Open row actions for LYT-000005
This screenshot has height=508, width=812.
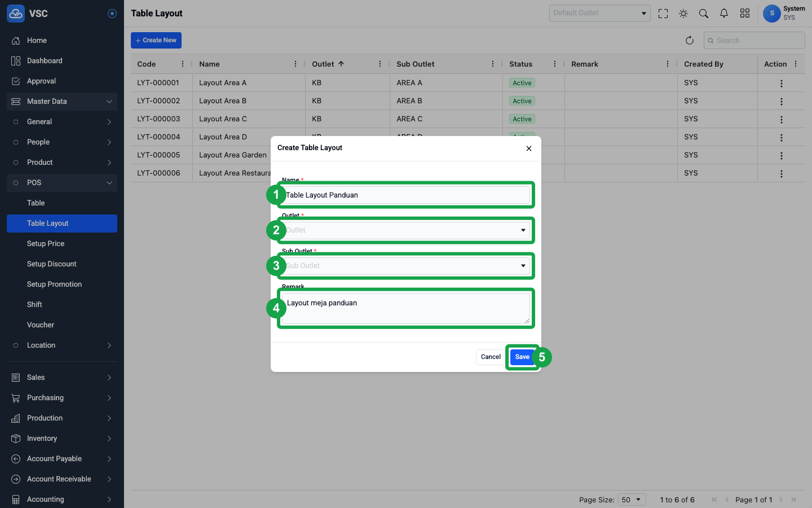(x=781, y=156)
